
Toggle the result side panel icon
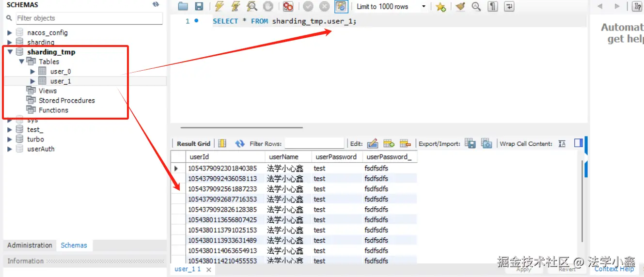tap(578, 143)
